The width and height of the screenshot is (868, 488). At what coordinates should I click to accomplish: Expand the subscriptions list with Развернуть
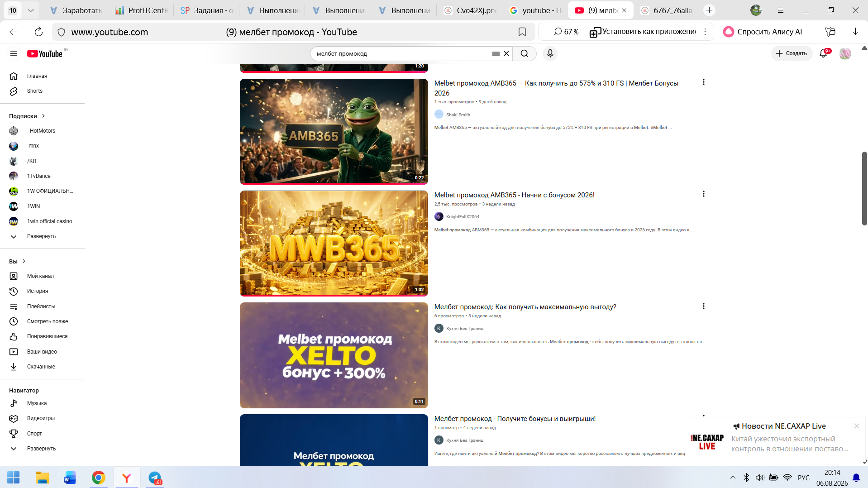pos(42,236)
